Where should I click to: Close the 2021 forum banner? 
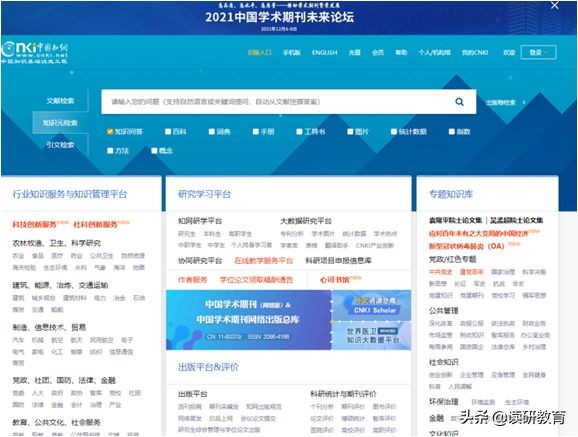554,6
